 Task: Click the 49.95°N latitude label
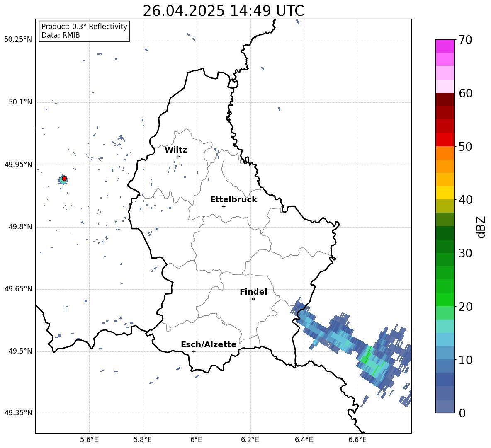18,165
